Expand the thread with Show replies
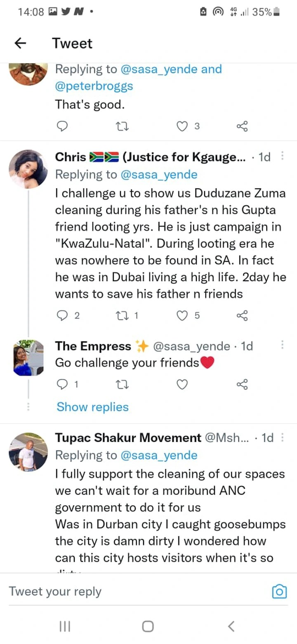This screenshot has width=297, height=644. point(92,407)
